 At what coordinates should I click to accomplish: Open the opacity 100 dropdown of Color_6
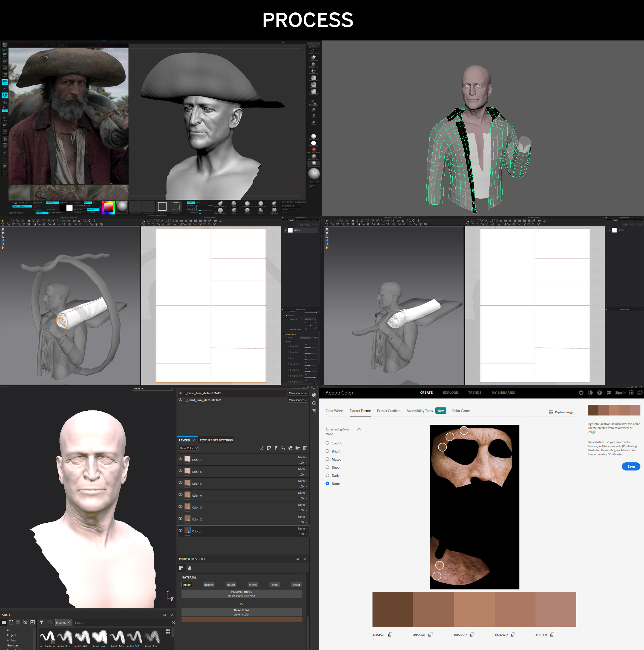pyautogui.click(x=303, y=475)
